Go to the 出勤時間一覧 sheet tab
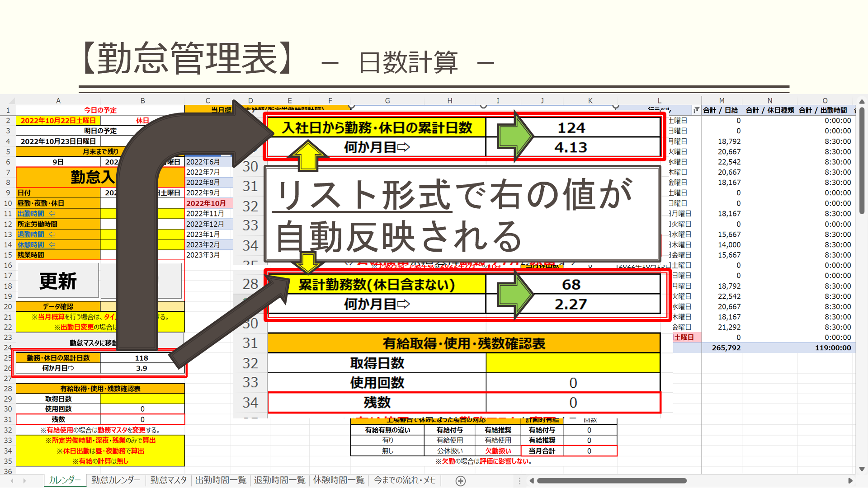 (x=221, y=480)
